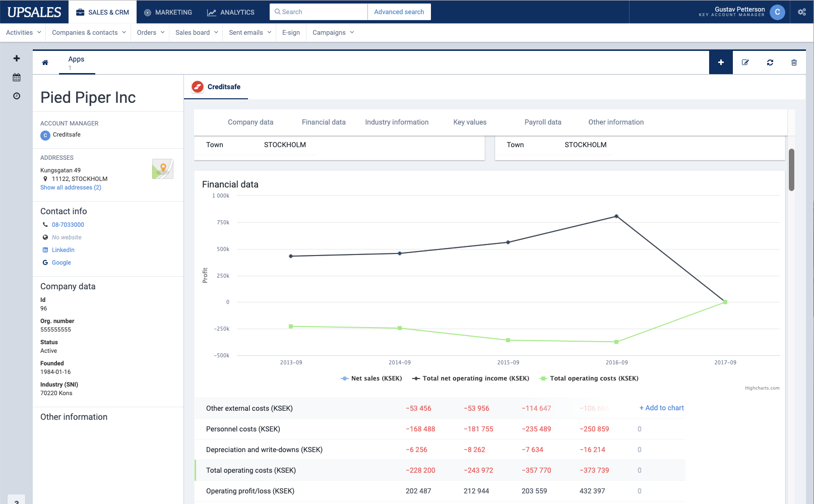
Task: Click the trash delete icon
Action: (794, 62)
